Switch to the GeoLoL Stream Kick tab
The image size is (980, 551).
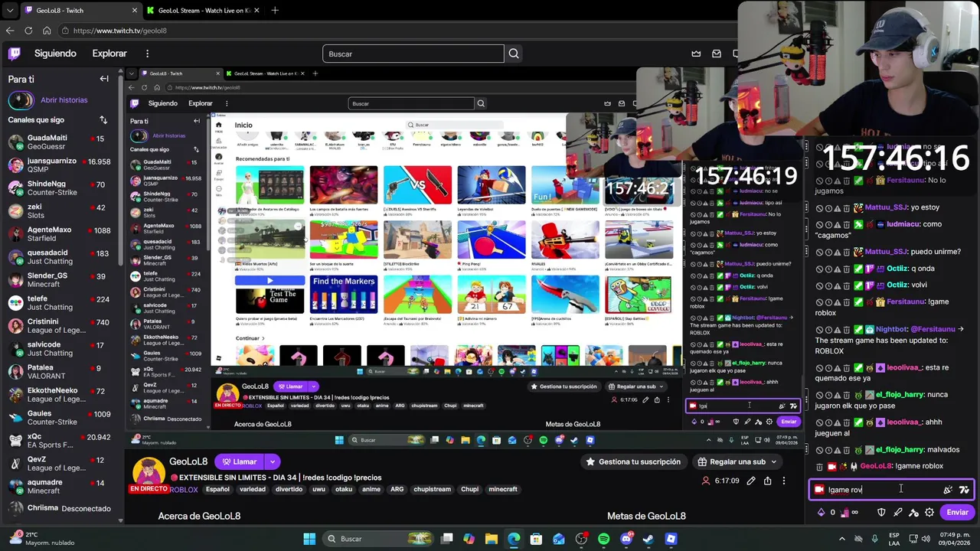[x=203, y=11]
